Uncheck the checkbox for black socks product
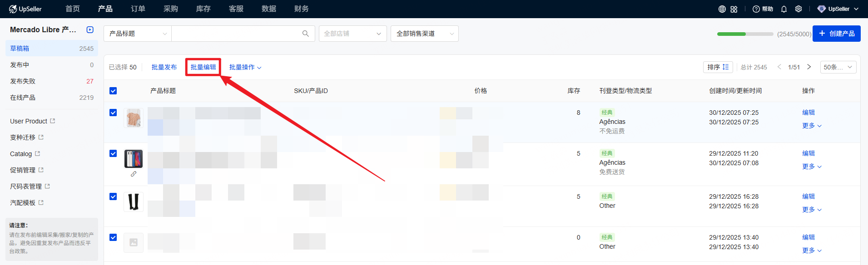This screenshot has height=265, width=868. pyautogui.click(x=113, y=196)
